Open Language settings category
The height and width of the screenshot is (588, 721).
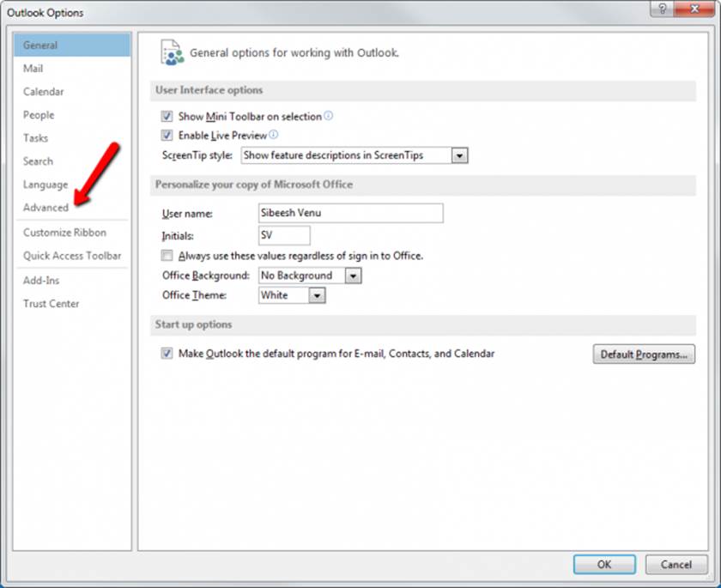pyautogui.click(x=72, y=185)
